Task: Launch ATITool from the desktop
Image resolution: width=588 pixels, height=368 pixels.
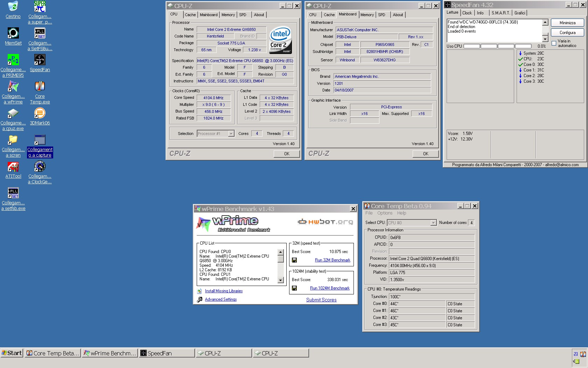Action: (x=13, y=166)
